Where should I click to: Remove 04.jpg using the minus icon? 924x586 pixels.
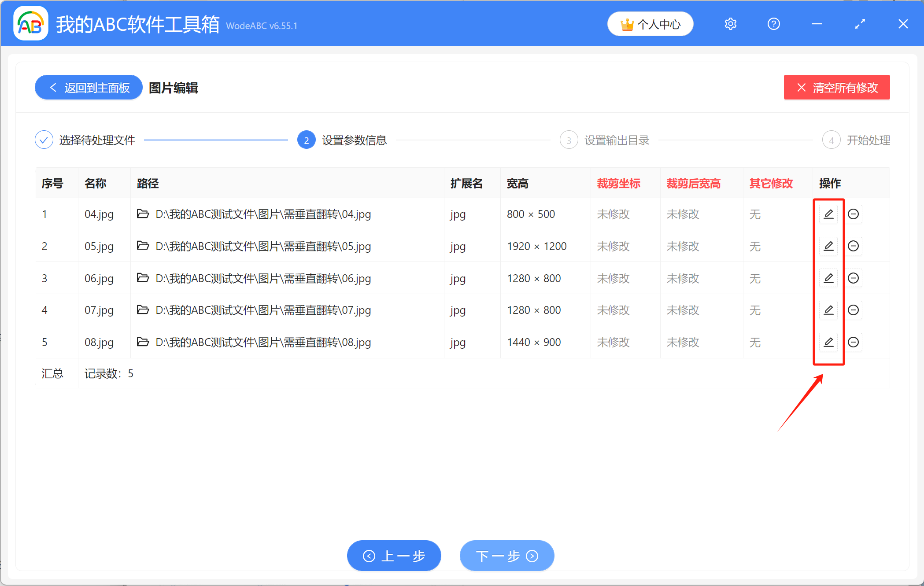tap(853, 214)
